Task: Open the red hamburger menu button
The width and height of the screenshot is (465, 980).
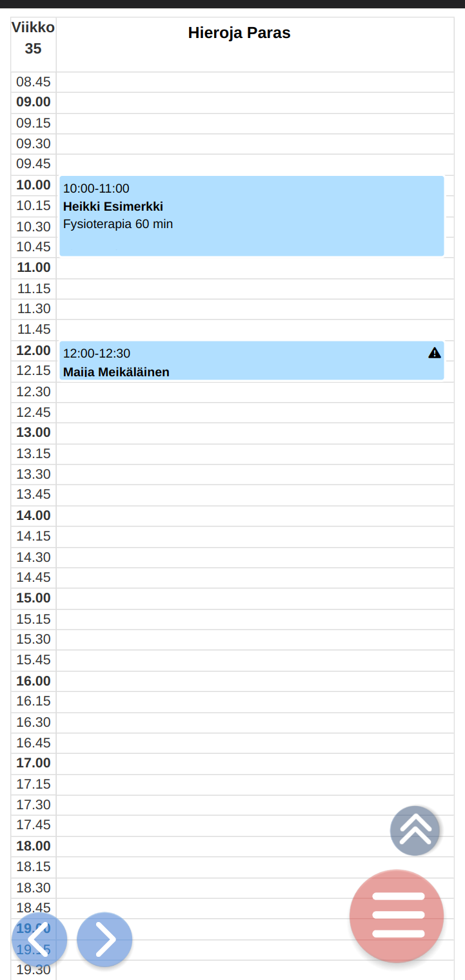Action: tap(397, 916)
